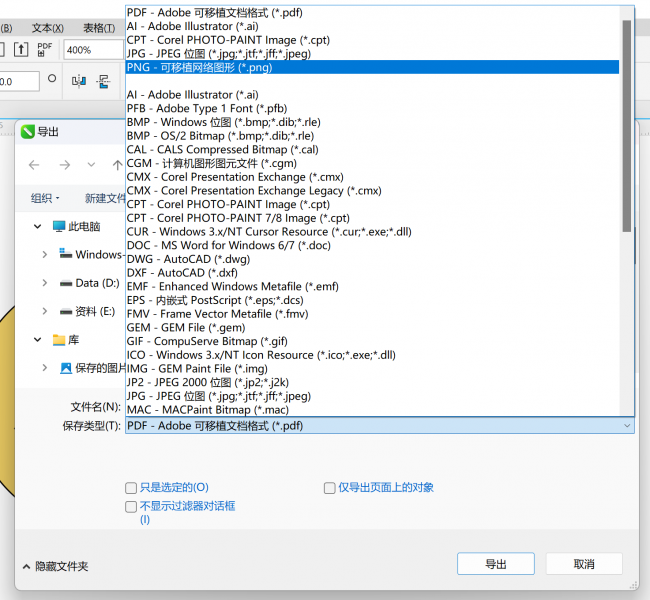The width and height of the screenshot is (650, 600).
Task: Expand the Data (D:) drive
Action: coord(45,283)
